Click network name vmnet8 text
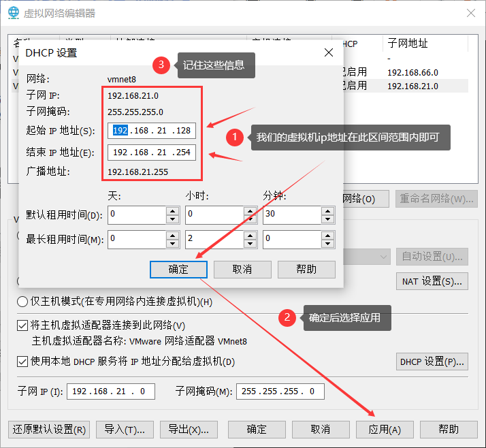The image size is (486, 448). 122,80
